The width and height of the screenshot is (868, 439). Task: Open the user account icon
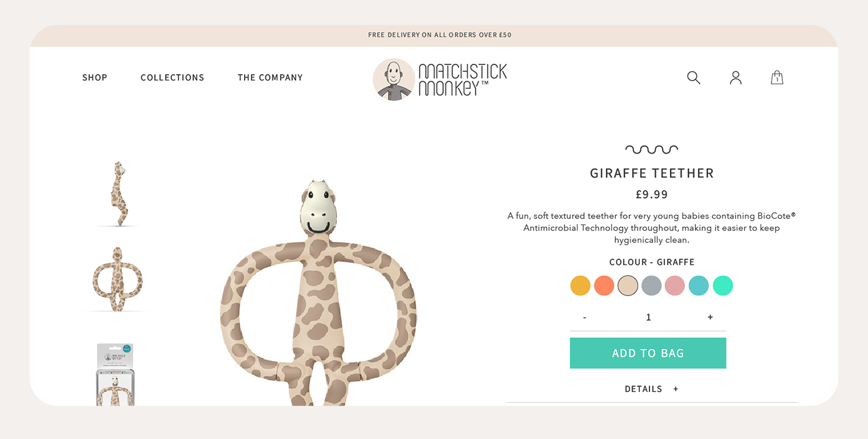[x=736, y=78]
